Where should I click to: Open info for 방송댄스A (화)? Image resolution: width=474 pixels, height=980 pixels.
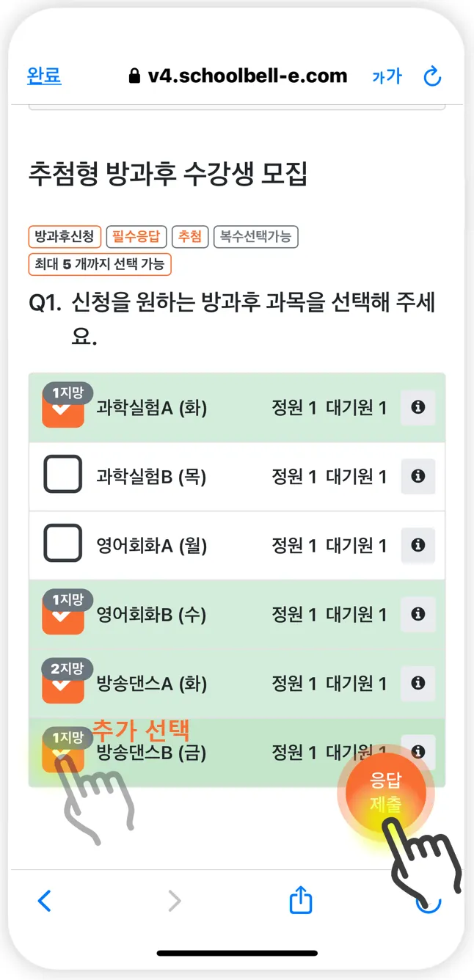[x=418, y=683]
